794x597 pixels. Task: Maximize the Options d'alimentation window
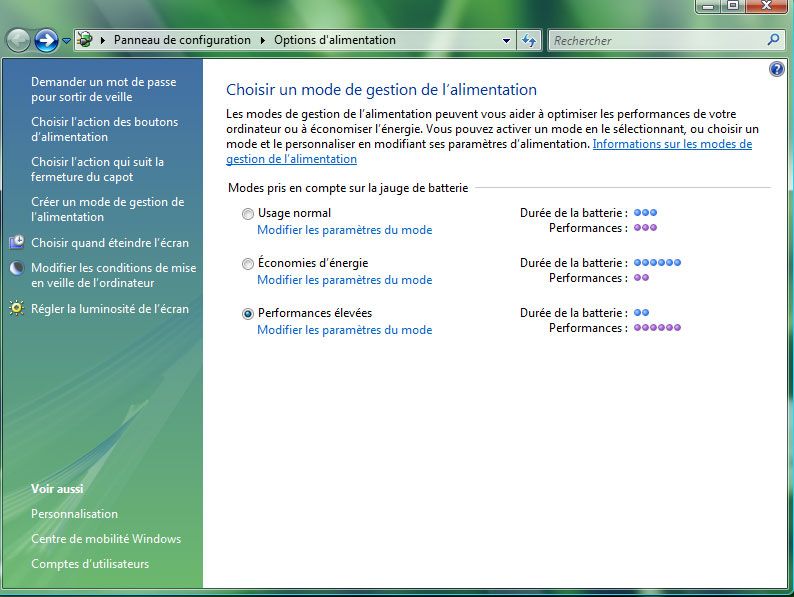[733, 6]
